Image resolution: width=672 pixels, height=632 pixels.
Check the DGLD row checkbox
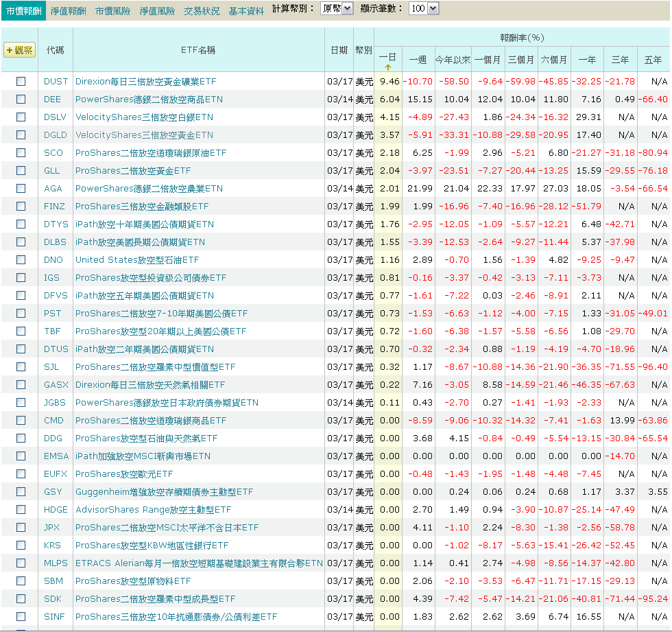point(21,134)
